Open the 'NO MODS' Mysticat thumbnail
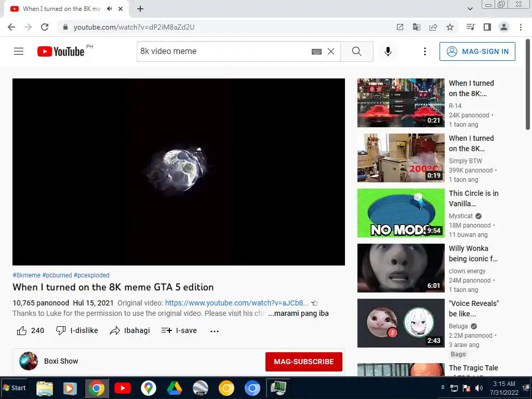532x399 pixels. click(x=401, y=213)
